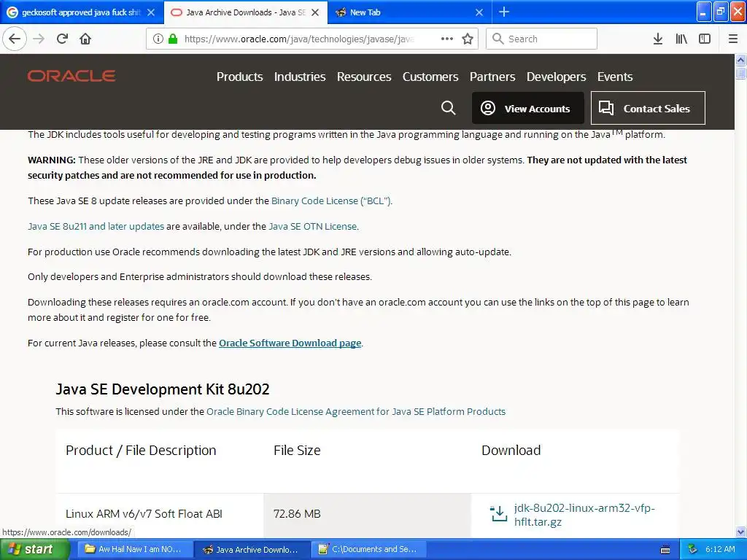
Task: Open the Developers menu
Action: [x=556, y=77]
